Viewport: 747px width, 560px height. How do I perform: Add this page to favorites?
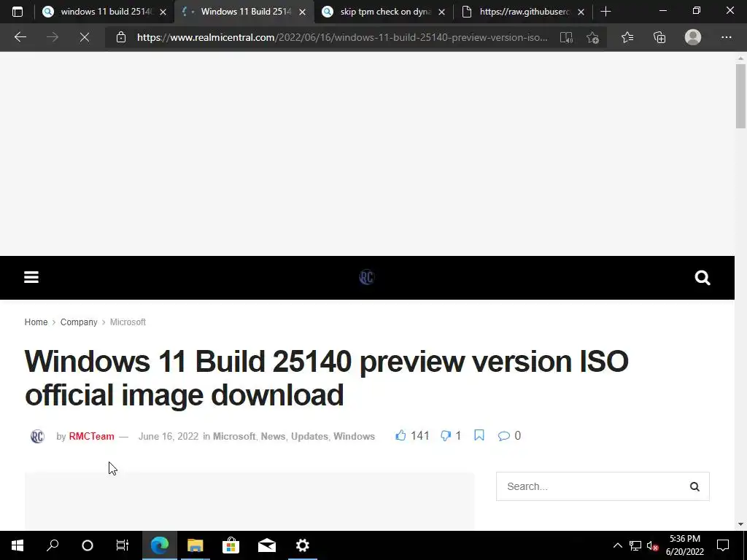click(592, 37)
